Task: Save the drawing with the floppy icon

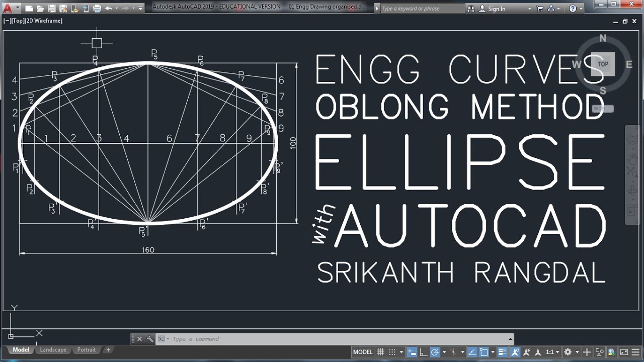Action: pos(51,9)
